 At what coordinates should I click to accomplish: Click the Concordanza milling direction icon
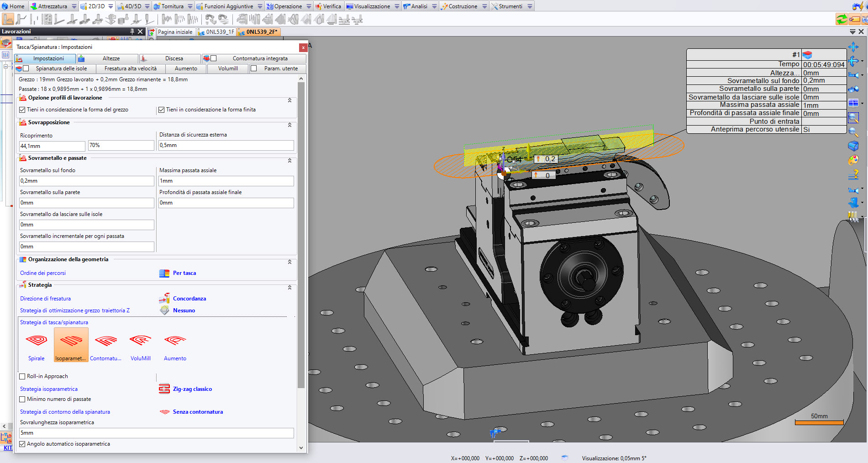pyautogui.click(x=164, y=299)
